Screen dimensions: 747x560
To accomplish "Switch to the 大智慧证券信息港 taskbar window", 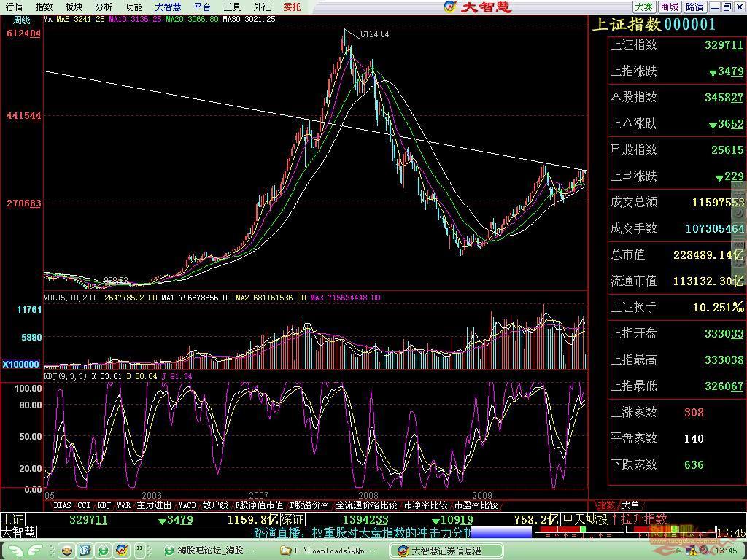I will (446, 551).
